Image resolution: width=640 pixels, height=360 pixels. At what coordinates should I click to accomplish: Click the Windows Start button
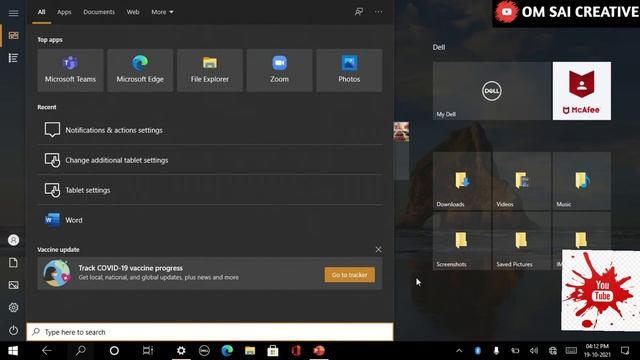tap(13, 351)
